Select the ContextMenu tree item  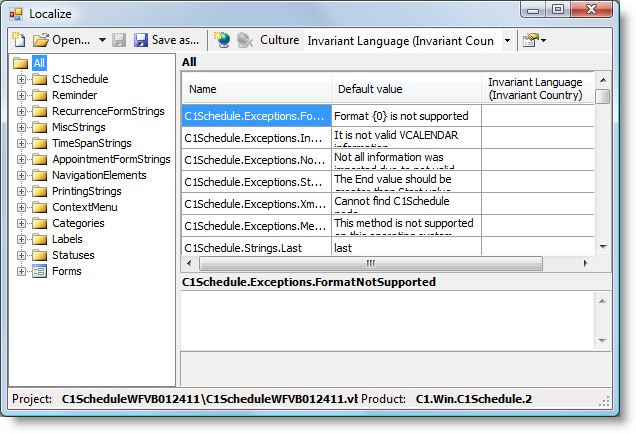(x=85, y=207)
